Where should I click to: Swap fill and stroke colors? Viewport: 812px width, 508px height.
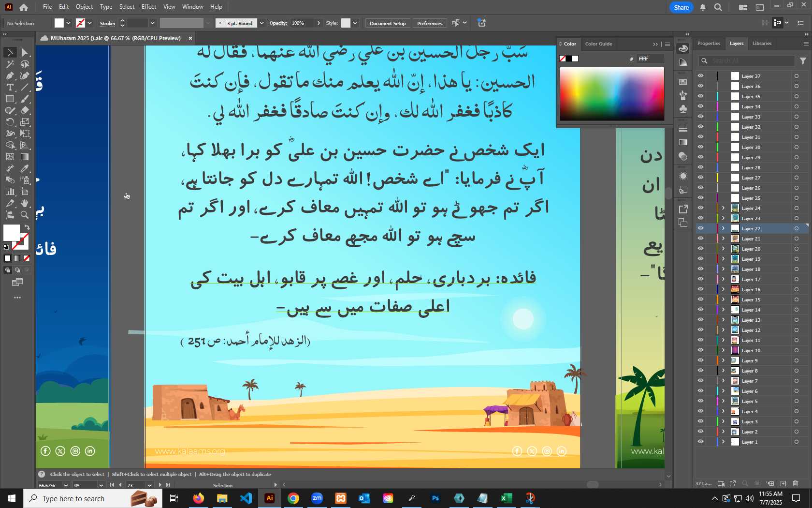[27, 227]
